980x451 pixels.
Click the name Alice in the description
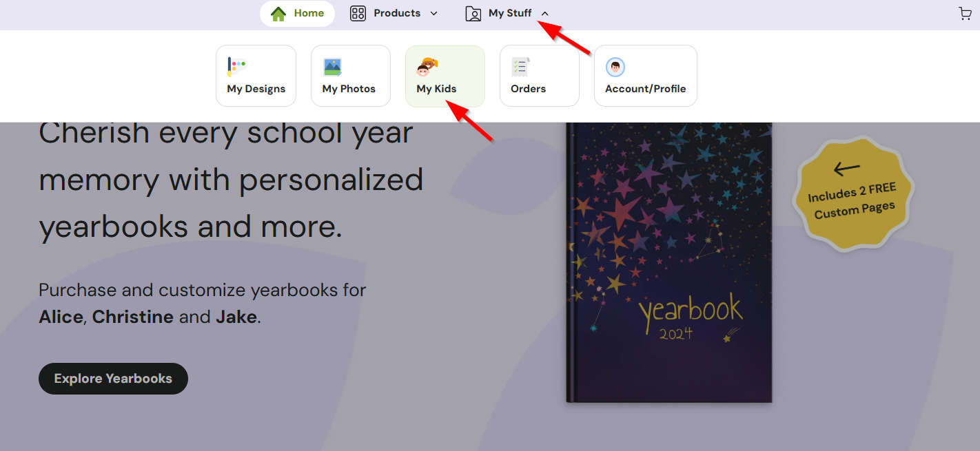[61, 317]
